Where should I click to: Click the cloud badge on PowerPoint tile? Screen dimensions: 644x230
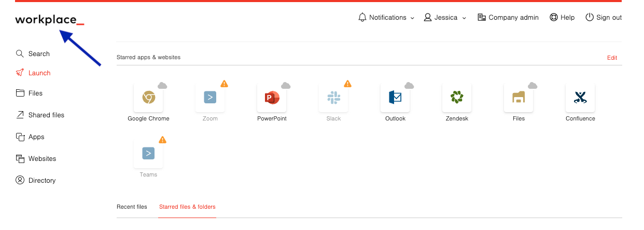click(286, 85)
